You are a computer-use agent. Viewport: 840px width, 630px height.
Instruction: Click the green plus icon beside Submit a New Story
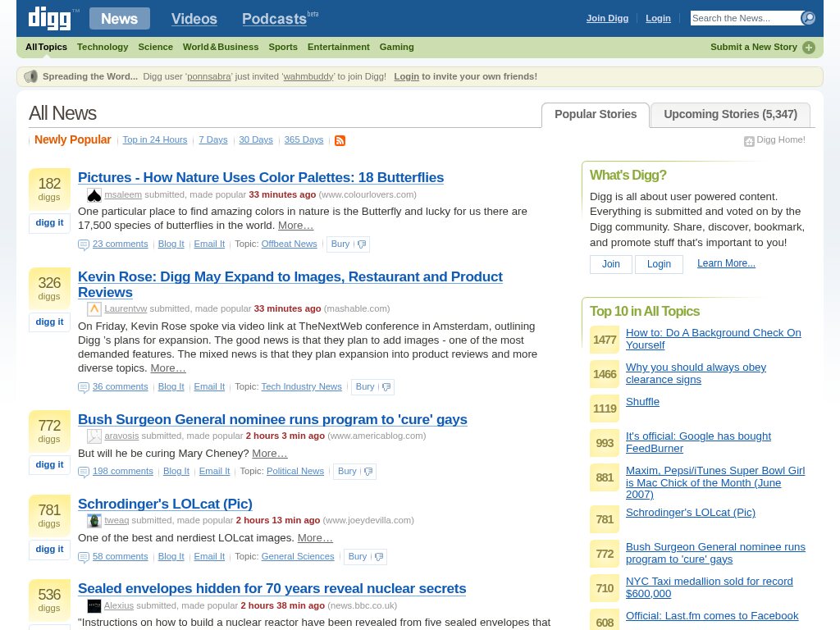click(809, 47)
